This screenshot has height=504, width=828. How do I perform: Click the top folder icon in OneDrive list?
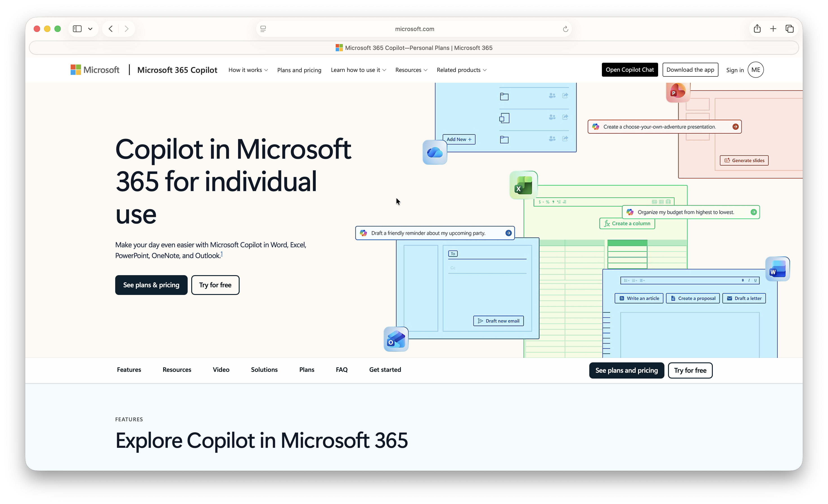point(504,96)
